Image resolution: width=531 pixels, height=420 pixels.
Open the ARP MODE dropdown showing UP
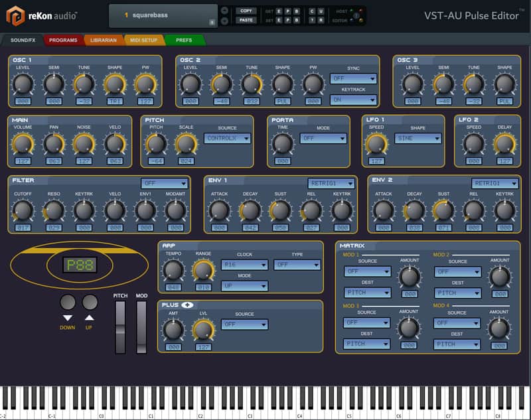pyautogui.click(x=244, y=286)
